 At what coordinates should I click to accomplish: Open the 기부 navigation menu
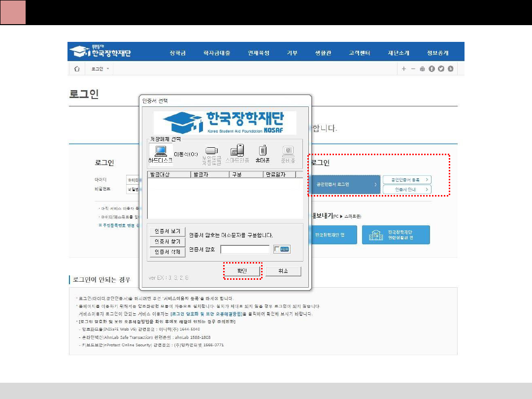click(x=292, y=53)
